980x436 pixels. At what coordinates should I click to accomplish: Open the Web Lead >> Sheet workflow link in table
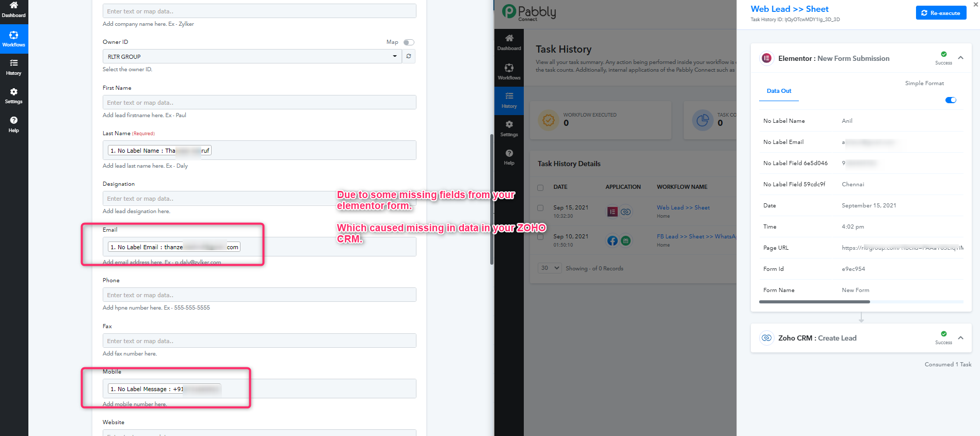point(683,207)
